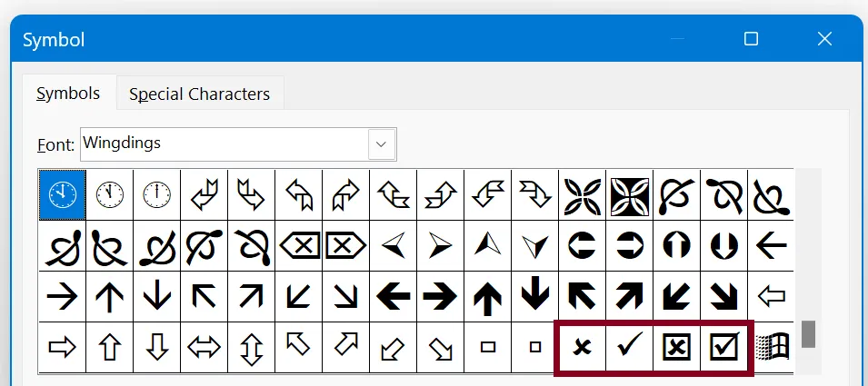868x386 pixels.
Task: Select the small x mark symbol
Action: (582, 346)
